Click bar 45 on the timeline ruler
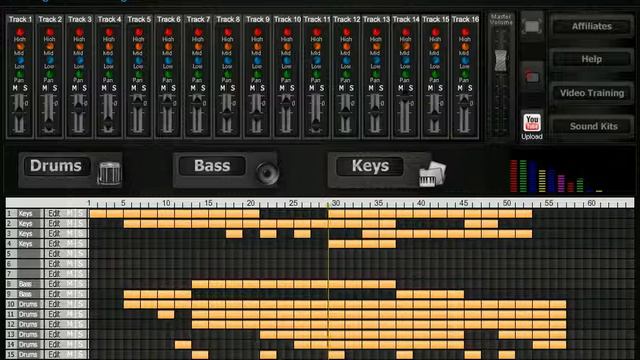This screenshot has width=640, height=360. (463, 203)
